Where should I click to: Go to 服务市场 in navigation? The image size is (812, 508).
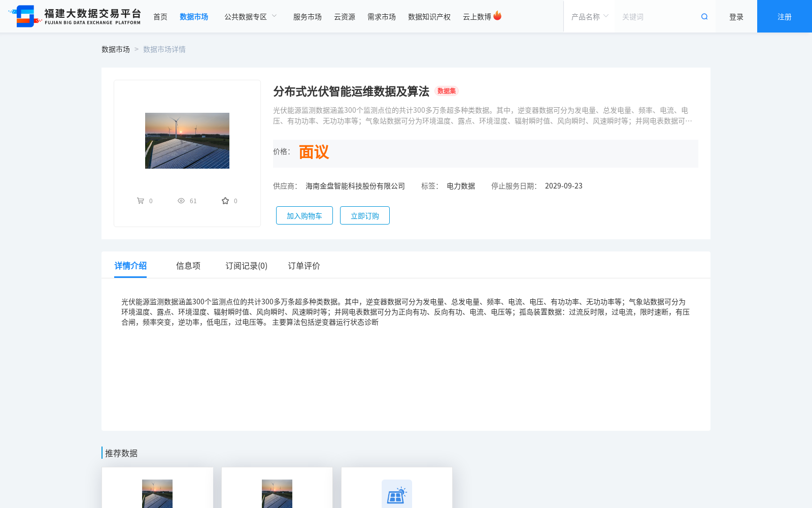[308, 17]
